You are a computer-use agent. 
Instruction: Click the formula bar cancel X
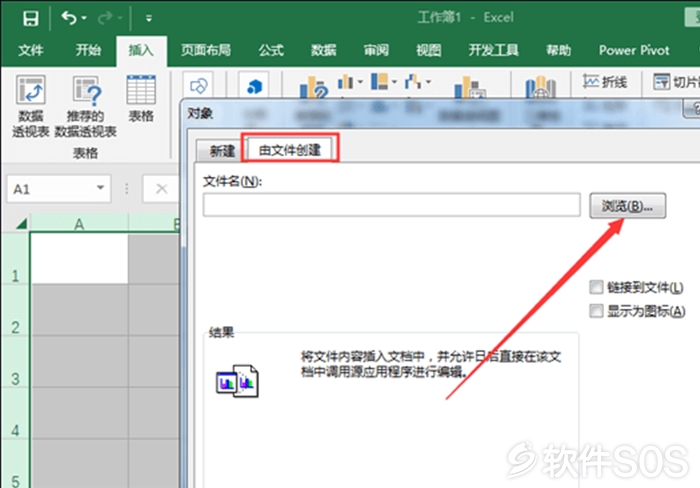tap(161, 189)
